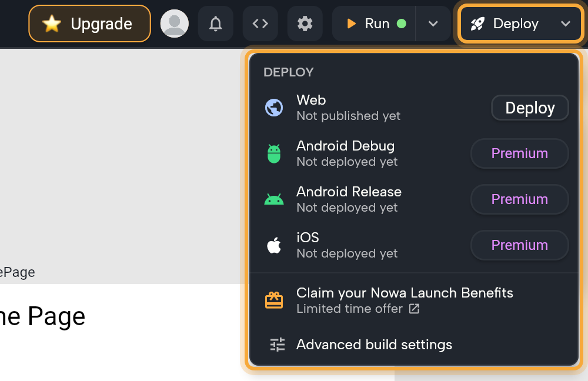Click the sliders icon for build settings
The image size is (588, 381).
click(278, 344)
